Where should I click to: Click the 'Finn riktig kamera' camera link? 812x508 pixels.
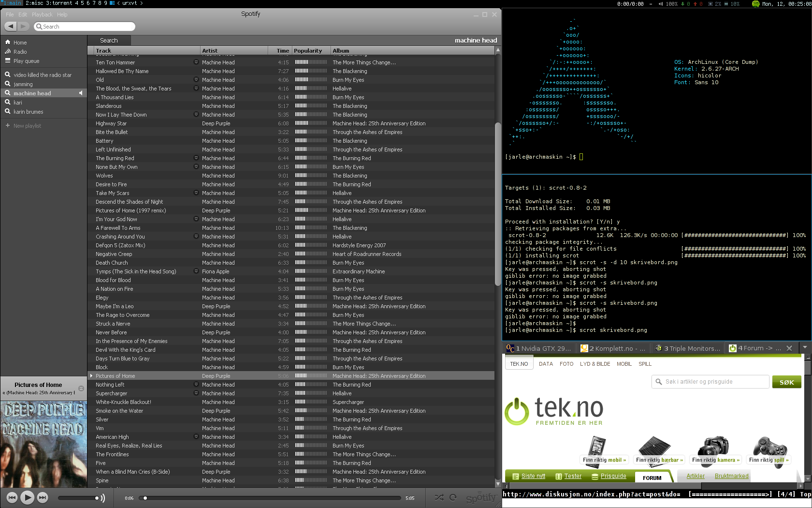pos(716,451)
